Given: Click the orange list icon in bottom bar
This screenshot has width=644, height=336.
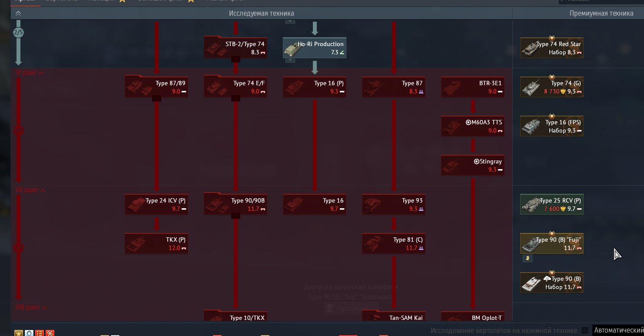Looking at the screenshot, I should [40, 333].
